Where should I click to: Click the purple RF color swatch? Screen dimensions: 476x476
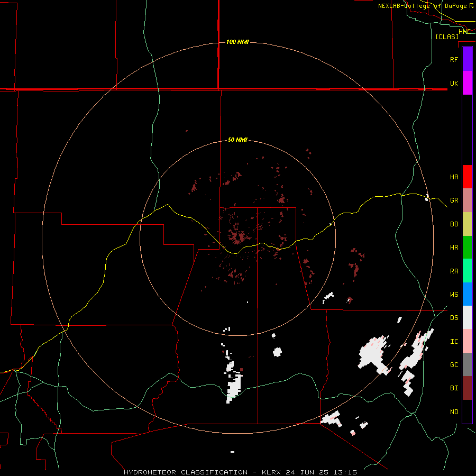(x=467, y=59)
